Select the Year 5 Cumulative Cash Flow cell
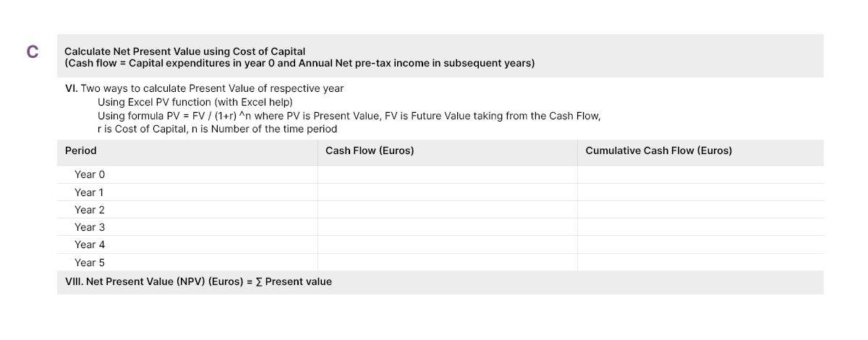Image resolution: width=868 pixels, height=340 pixels. pos(700,263)
